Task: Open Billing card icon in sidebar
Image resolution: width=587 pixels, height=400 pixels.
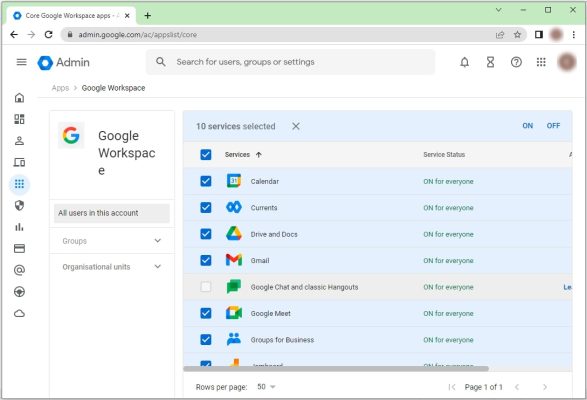Action: point(19,248)
